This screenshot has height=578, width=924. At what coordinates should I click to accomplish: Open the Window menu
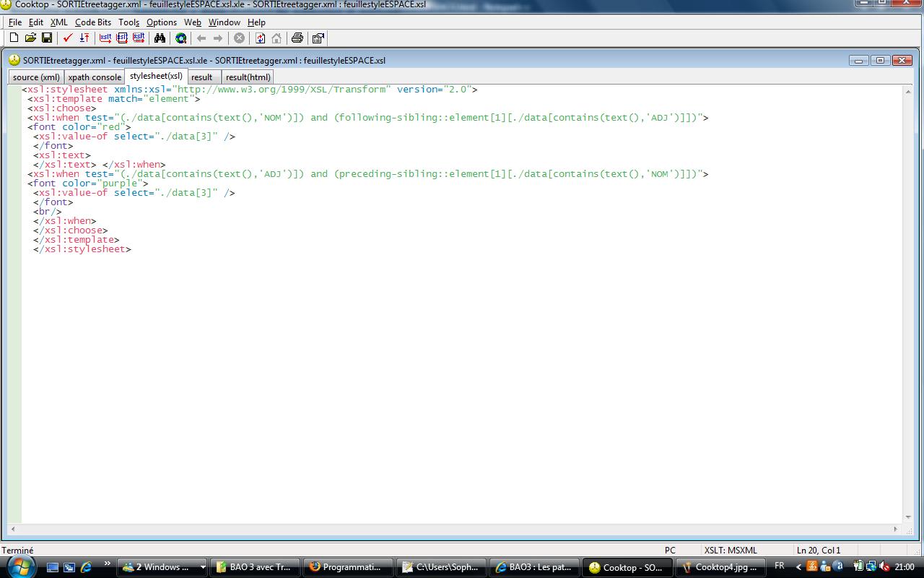(x=225, y=22)
